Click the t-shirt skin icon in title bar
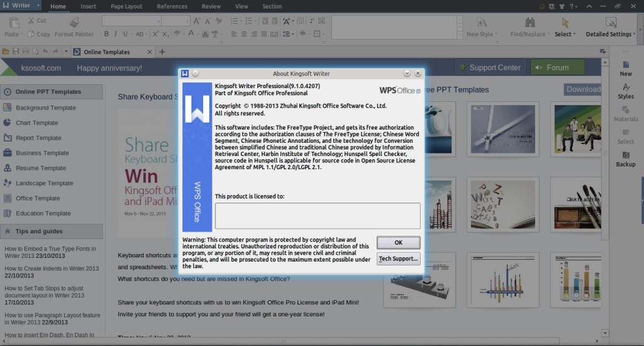This screenshot has height=346, width=644. tap(562, 6)
